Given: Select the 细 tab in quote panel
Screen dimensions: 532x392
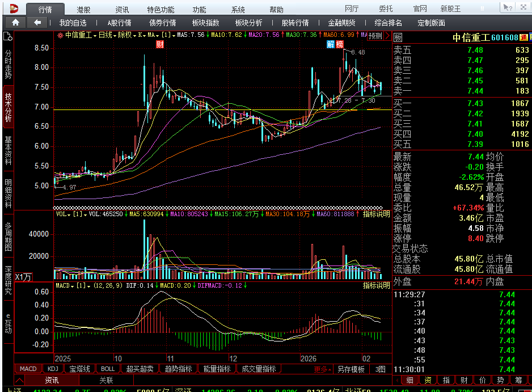Looking at the screenshot, I should click(410, 380).
